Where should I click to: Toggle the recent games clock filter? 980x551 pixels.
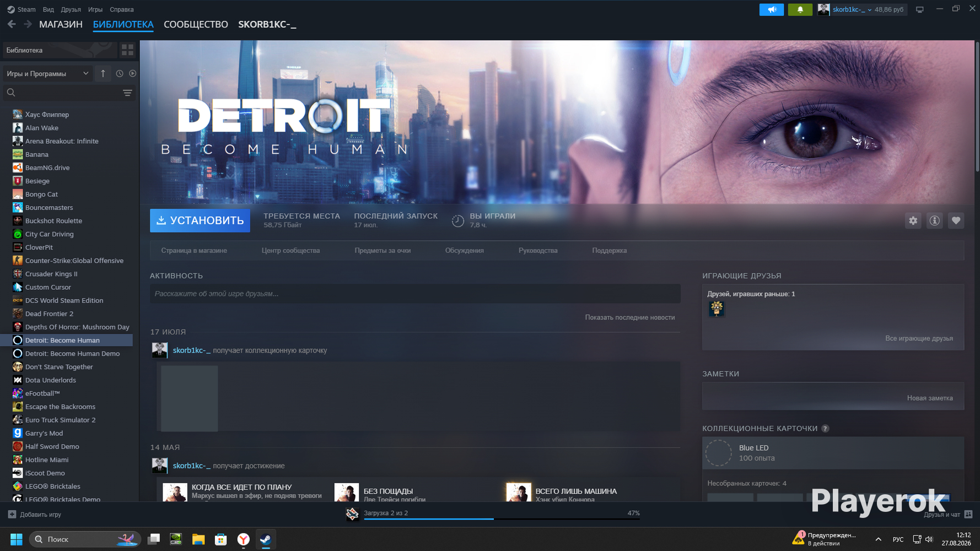click(x=120, y=73)
